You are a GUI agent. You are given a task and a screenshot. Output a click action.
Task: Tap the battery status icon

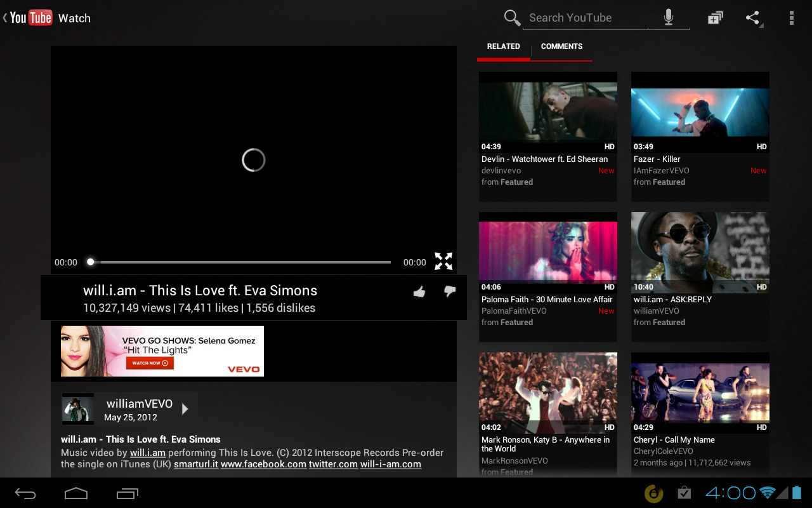point(797,493)
